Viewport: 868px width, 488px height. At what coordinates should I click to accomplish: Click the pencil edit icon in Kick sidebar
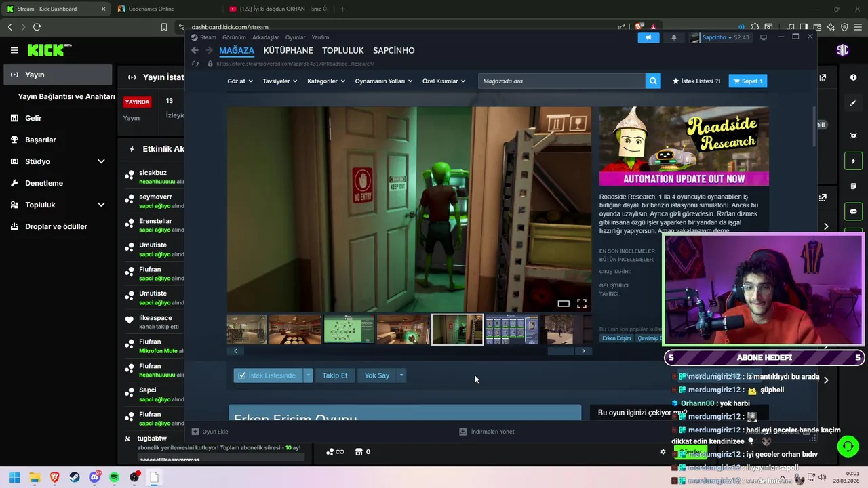click(x=853, y=103)
